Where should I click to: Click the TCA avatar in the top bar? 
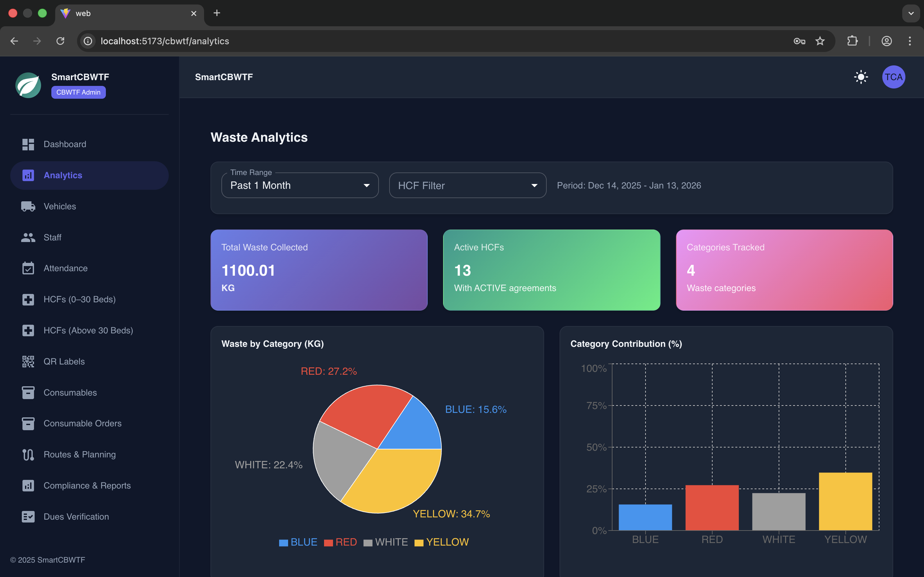tap(893, 77)
